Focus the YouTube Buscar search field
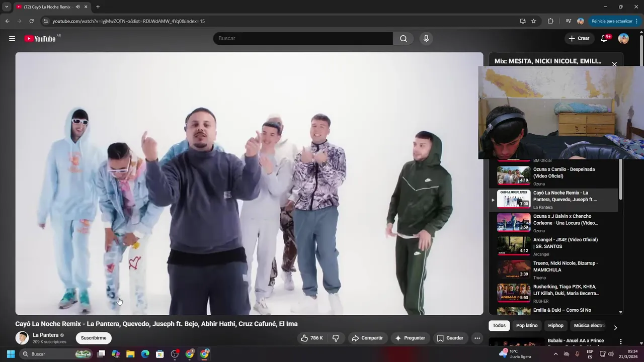644x362 pixels. click(303, 39)
